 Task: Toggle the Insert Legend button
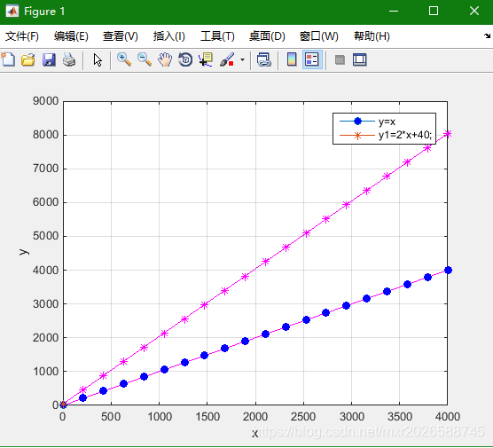click(312, 59)
